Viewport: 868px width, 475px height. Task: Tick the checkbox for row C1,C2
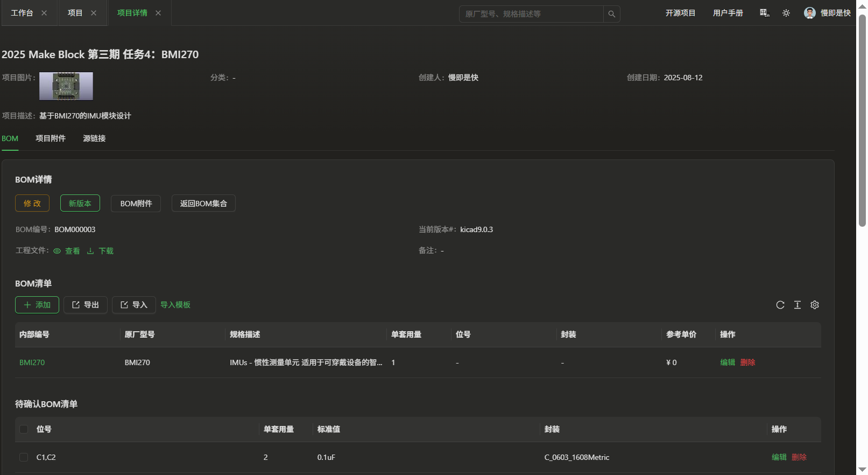click(x=24, y=457)
